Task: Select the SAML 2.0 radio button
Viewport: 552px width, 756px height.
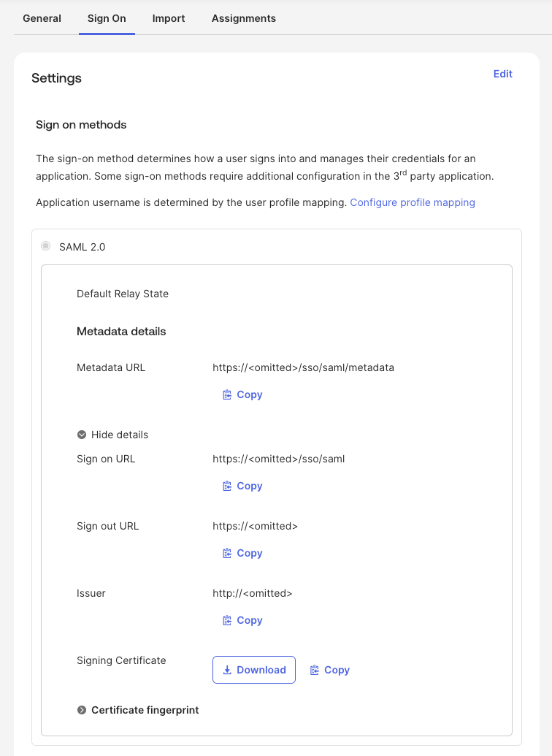Action: click(x=46, y=247)
